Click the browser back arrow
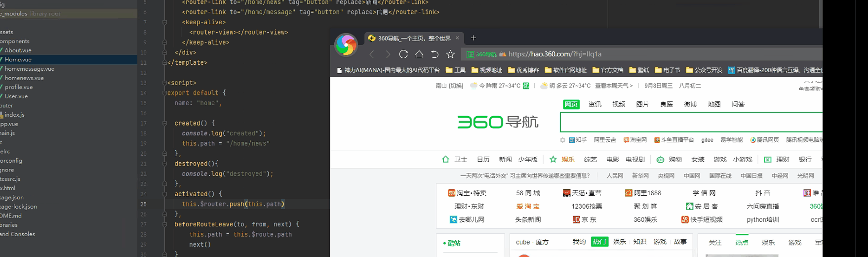The width and height of the screenshot is (868, 257). (x=372, y=54)
